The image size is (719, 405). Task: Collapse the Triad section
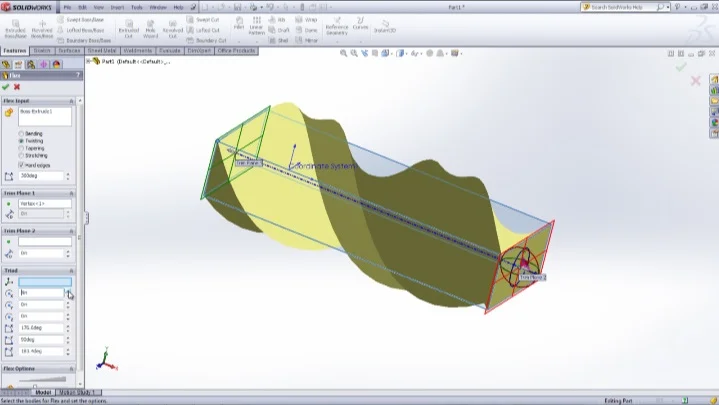click(71, 270)
